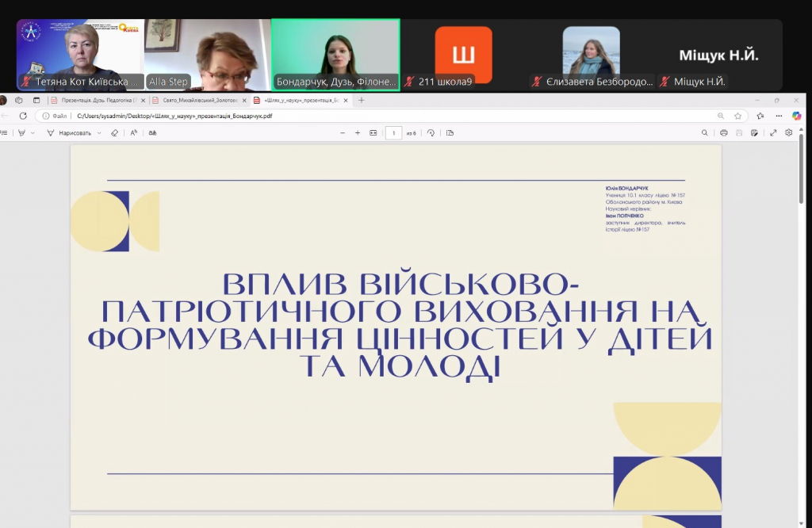
Task: Click the slide title ВПЛИВ ВІЙСЬКОВО-ПАТРІОТИЧНОГО ВИХОВАННЯ
Action: pyautogui.click(x=400, y=325)
